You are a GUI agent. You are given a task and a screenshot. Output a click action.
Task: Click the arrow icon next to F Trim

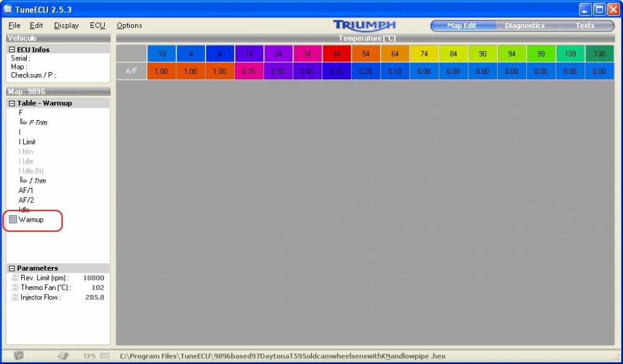[x=24, y=122]
